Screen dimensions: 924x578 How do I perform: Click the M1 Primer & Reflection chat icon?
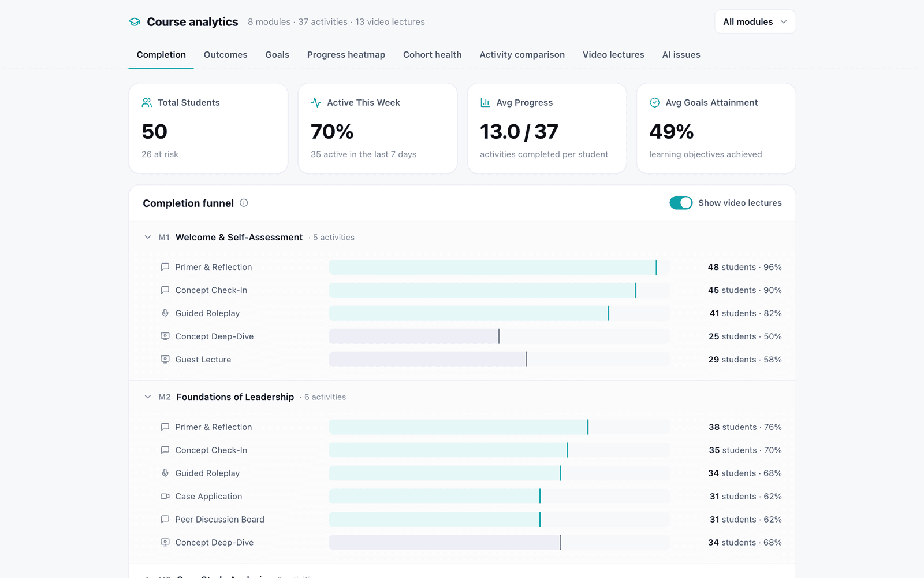pyautogui.click(x=165, y=267)
